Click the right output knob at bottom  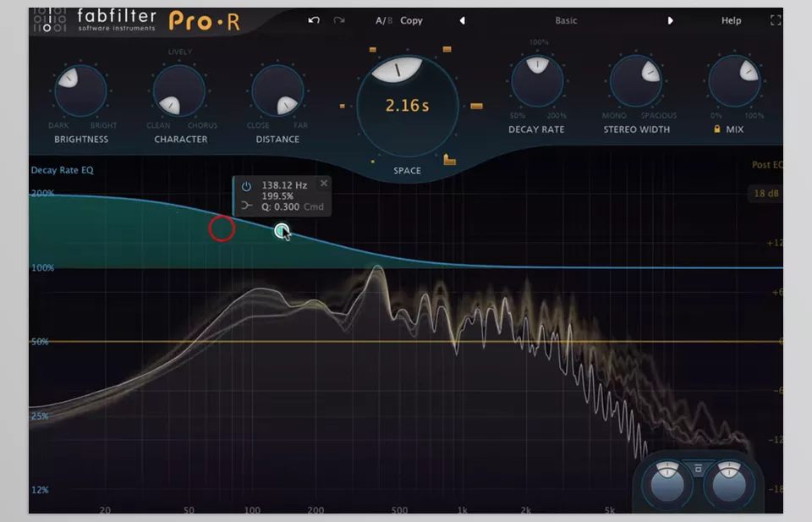(729, 484)
